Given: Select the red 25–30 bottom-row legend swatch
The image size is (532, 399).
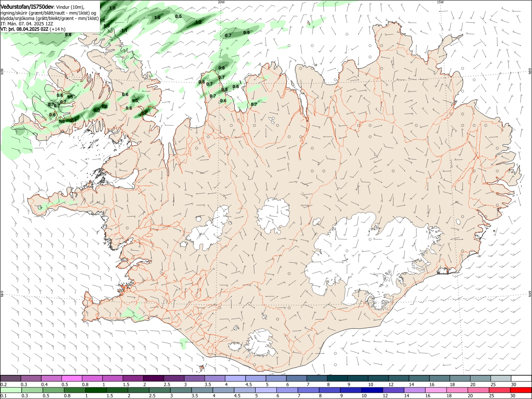Looking at the screenshot, I should pos(499,390).
